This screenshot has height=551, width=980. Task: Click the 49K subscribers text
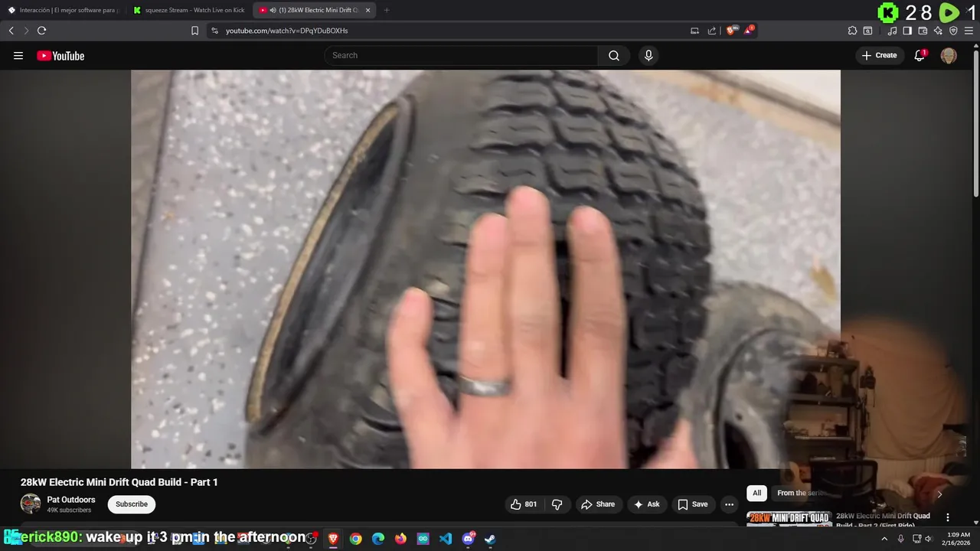(69, 510)
